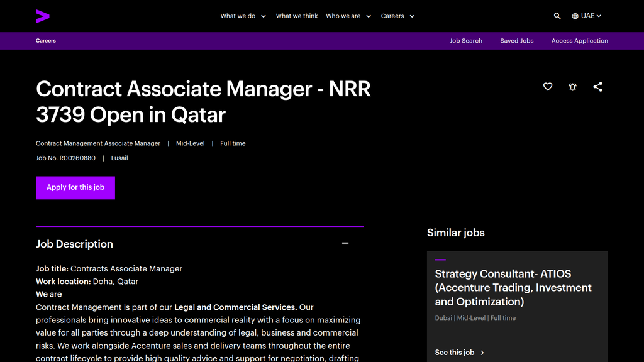Click the arrow next to See this job

(x=482, y=353)
